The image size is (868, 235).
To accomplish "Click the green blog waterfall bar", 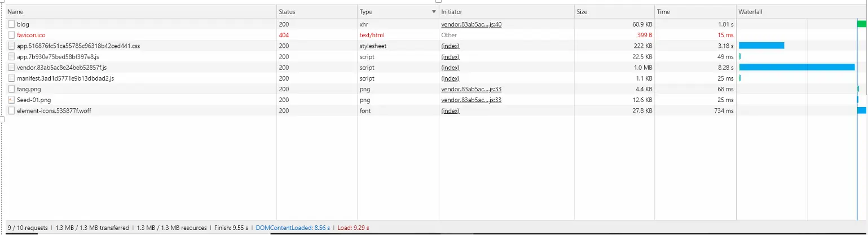I will click(x=861, y=24).
